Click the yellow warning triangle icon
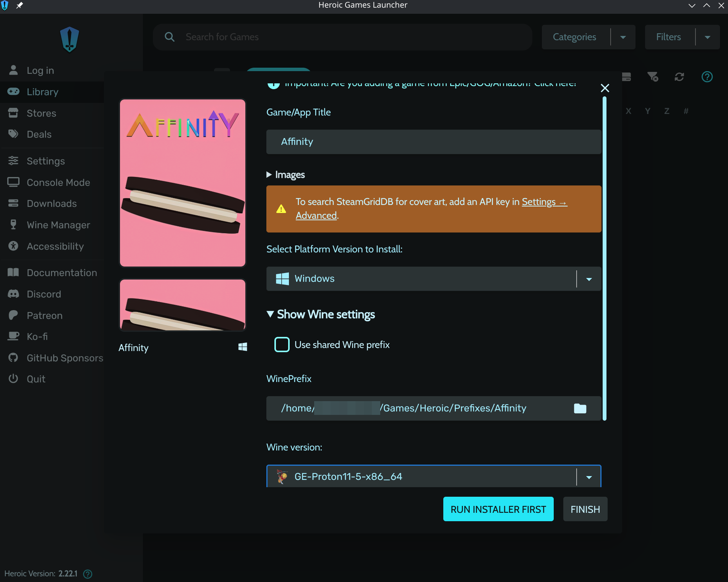Screen dimensions: 728x582 pyautogui.click(x=281, y=209)
